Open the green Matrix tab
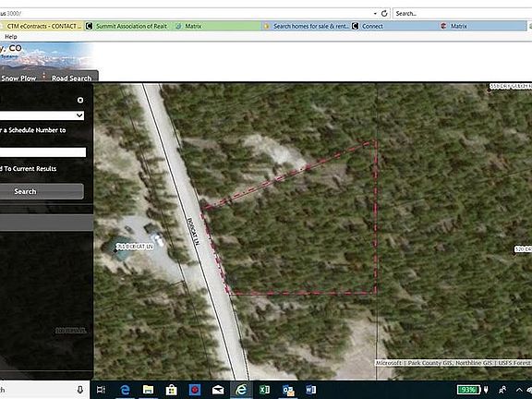 pos(216,26)
